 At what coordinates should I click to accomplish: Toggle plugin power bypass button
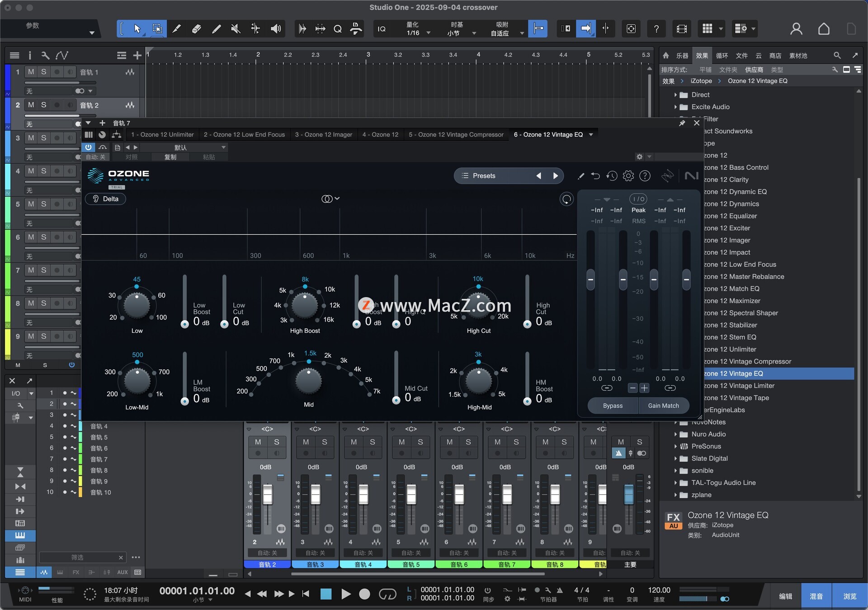click(x=88, y=147)
